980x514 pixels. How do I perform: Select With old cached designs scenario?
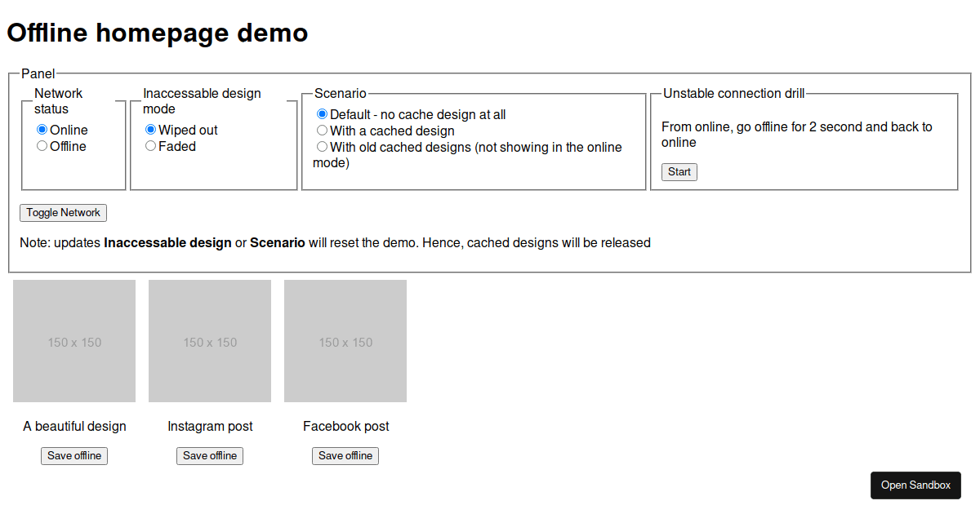(x=323, y=147)
